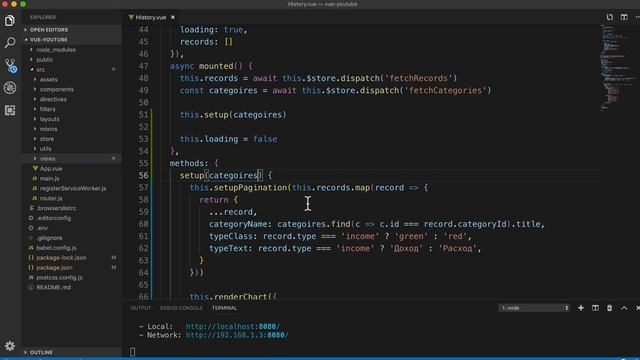Open the Manage settings gear
The height and width of the screenshot is (360, 640).
click(10, 346)
